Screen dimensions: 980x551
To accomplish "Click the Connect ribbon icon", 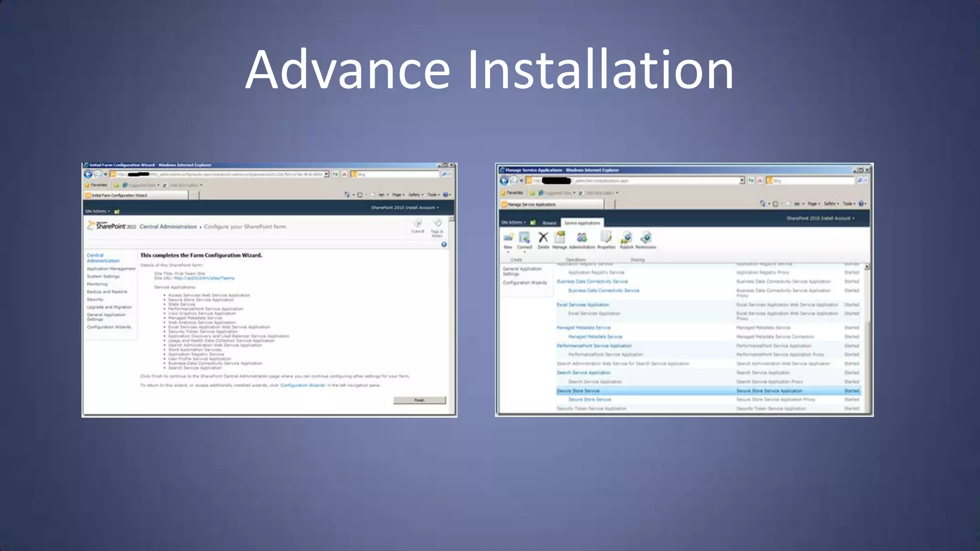I will pos(524,237).
